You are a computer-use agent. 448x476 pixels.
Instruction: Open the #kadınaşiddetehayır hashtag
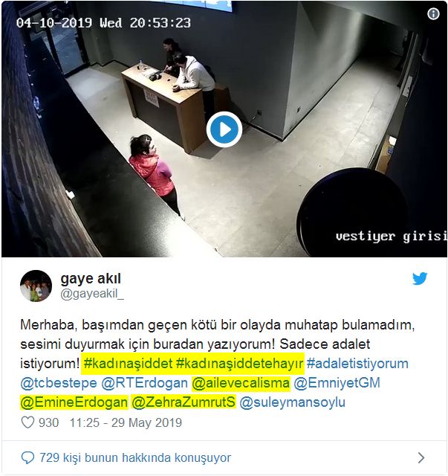[240, 364]
